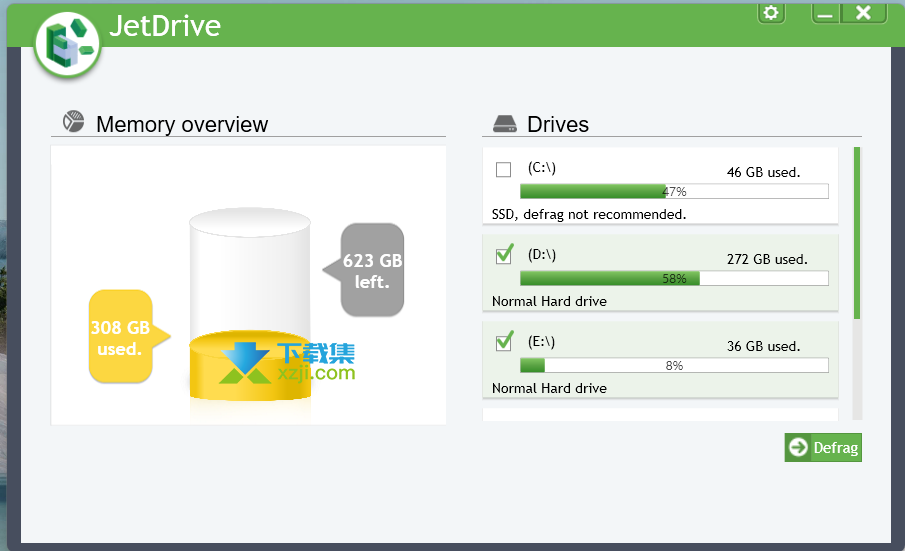
Task: Start defragmentation with the Defrag button
Action: point(823,448)
